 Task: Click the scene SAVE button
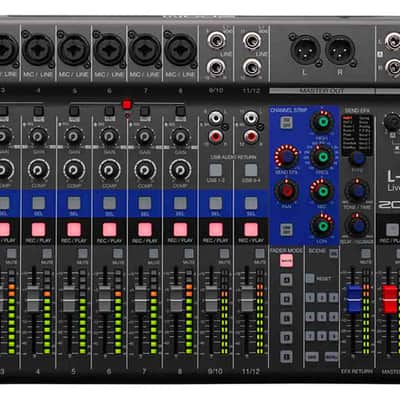[312, 357]
